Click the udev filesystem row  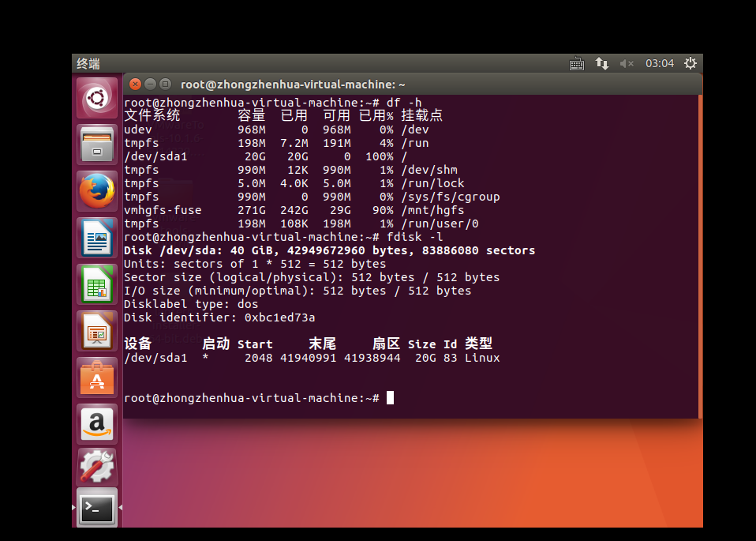(276, 130)
